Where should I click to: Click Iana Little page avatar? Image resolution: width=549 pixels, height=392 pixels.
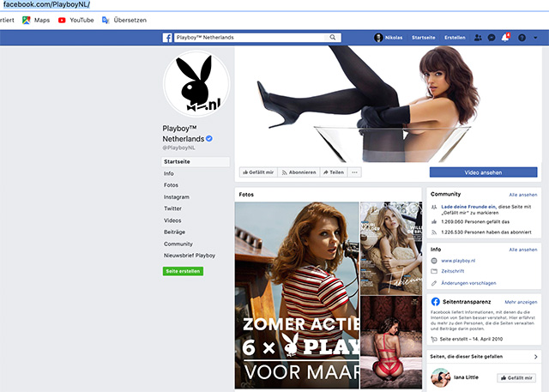point(440,377)
